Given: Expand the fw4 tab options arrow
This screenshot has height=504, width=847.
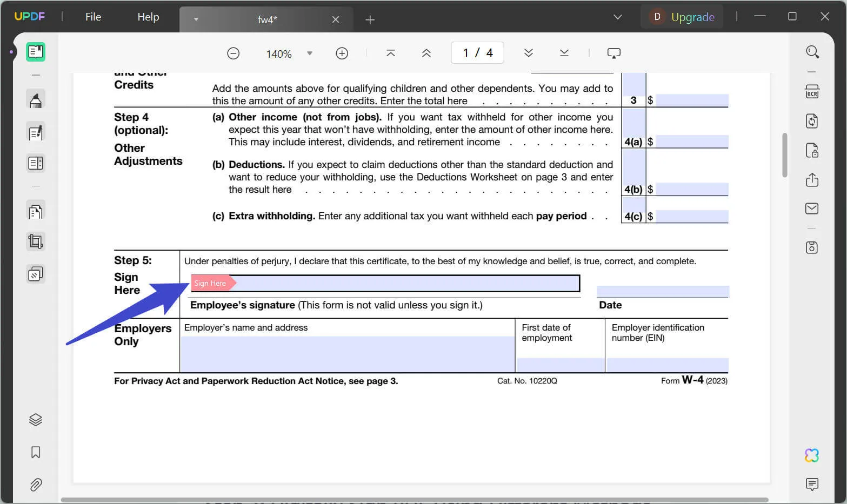Looking at the screenshot, I should [x=196, y=19].
